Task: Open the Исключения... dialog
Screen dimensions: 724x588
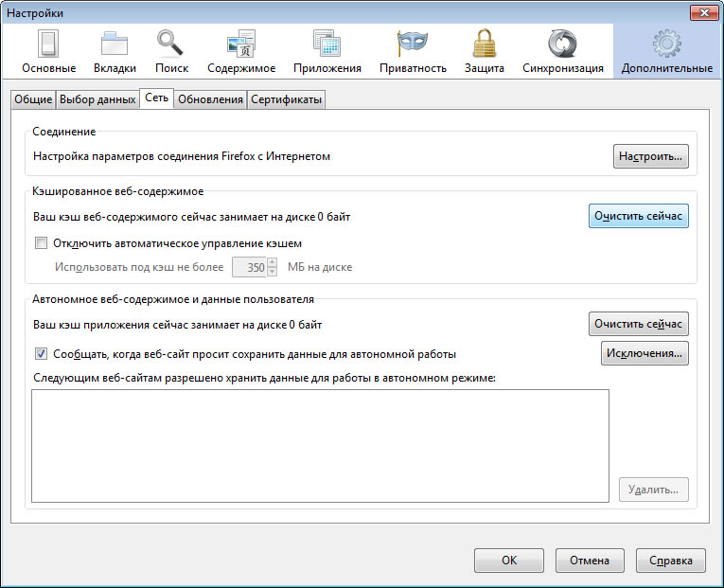Action: tap(645, 353)
